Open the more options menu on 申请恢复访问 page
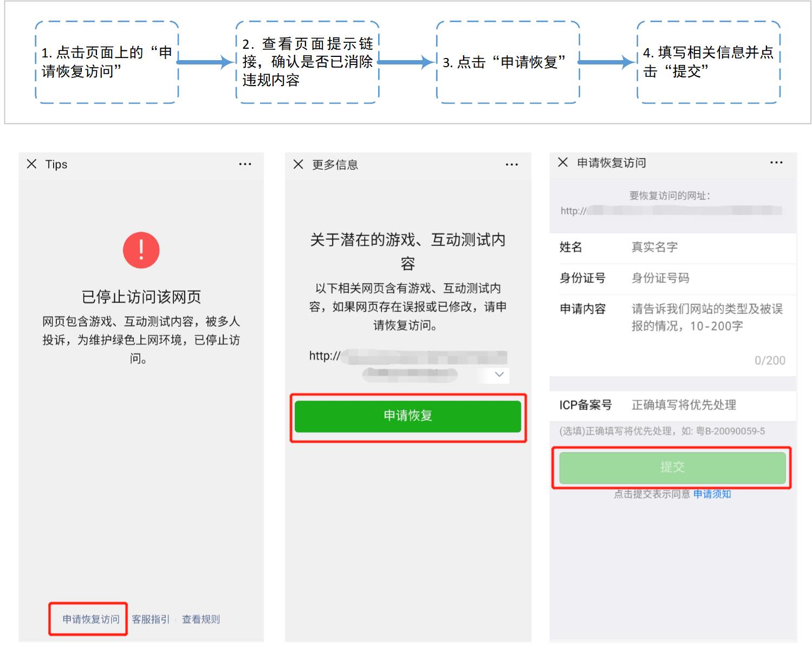This screenshot has height=655, width=812. point(776,162)
